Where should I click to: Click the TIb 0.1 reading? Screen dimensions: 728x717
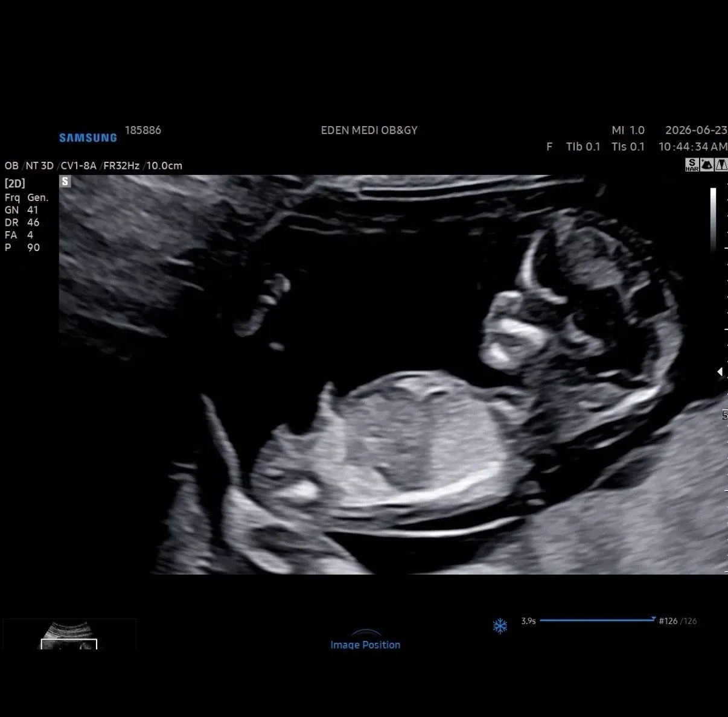[x=583, y=147]
